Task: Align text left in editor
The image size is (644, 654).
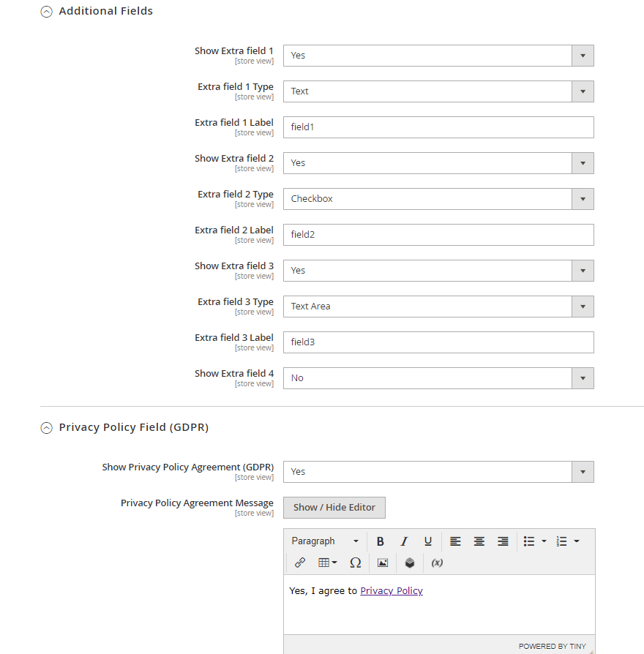Action: [x=455, y=541]
